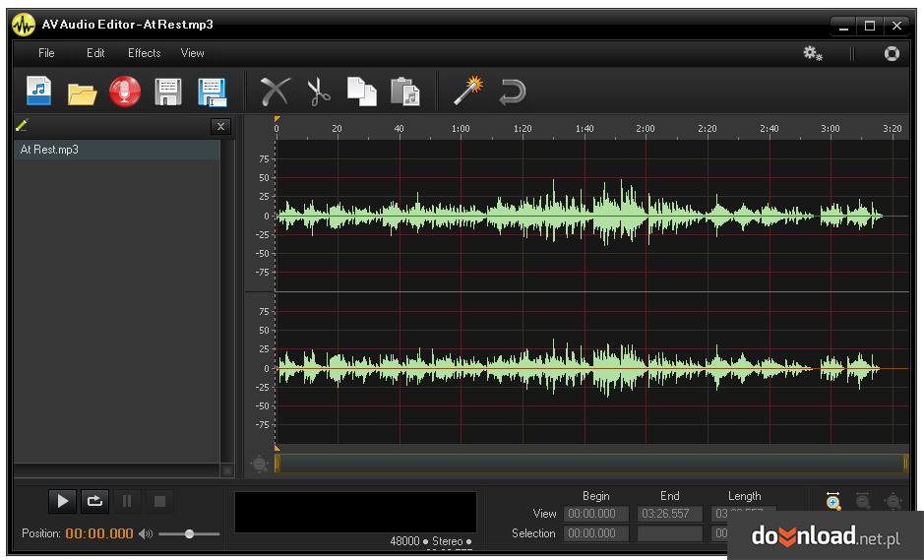The image size is (924, 560).
Task: Copy selection with the pages icon
Action: [x=362, y=92]
